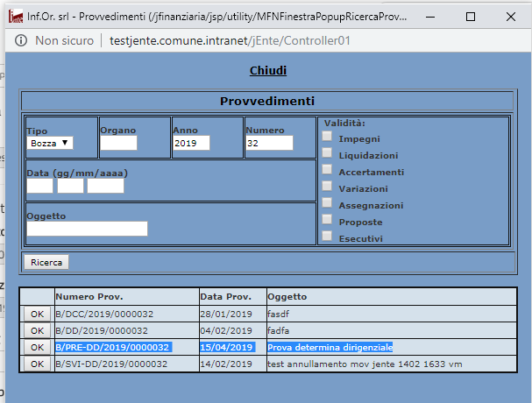
Task: Click the Inf.Or. app icon in title bar
Action: pos(16,16)
